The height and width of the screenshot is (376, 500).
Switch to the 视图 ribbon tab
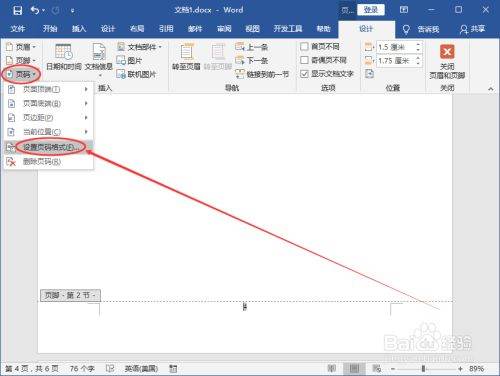coord(252,29)
